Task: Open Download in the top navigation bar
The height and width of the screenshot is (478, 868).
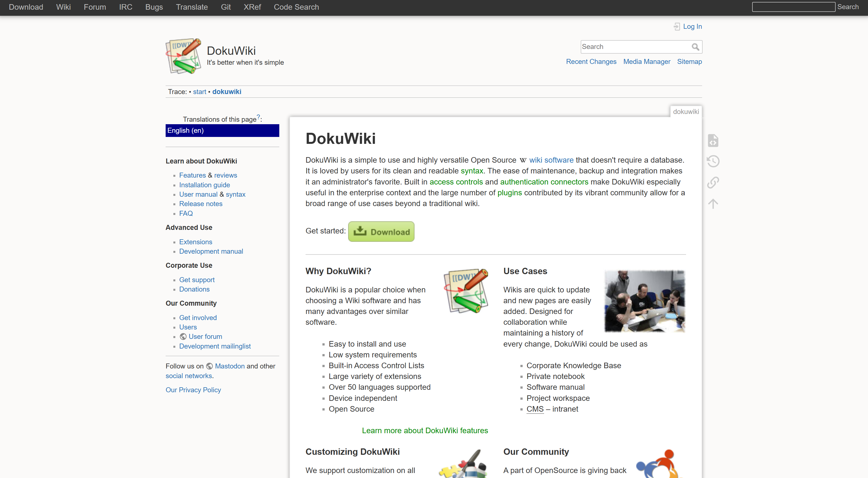Action: coord(26,7)
